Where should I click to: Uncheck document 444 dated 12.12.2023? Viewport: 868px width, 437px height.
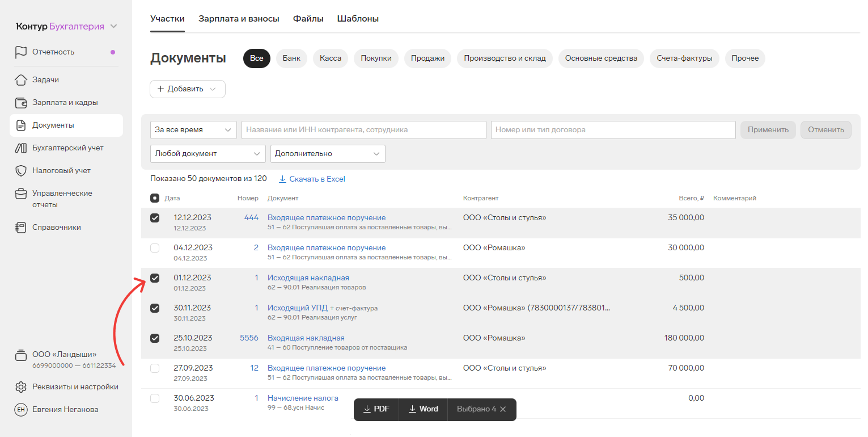[155, 218]
